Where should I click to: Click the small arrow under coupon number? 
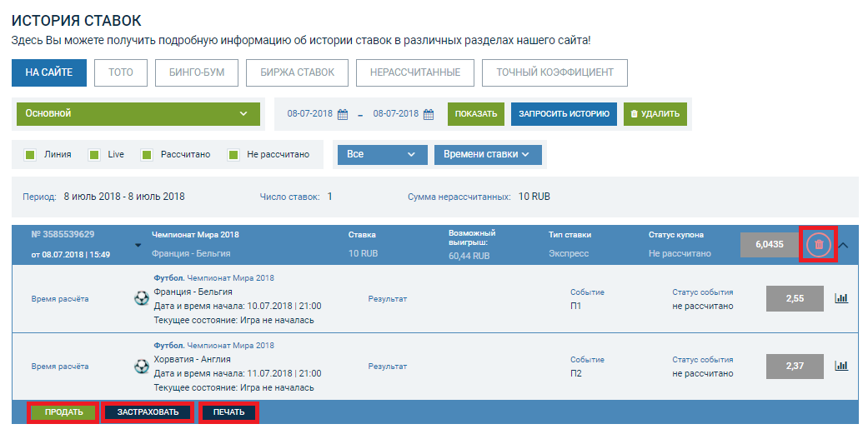(138, 245)
